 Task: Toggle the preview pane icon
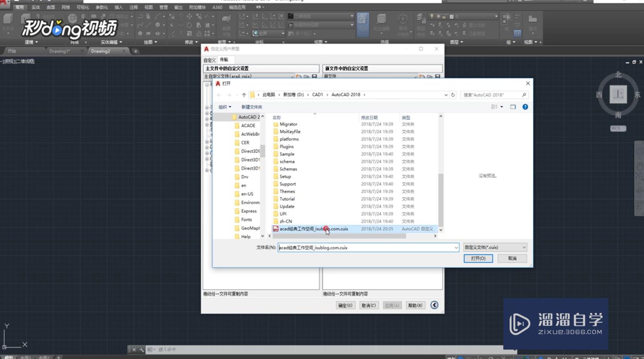(x=513, y=107)
